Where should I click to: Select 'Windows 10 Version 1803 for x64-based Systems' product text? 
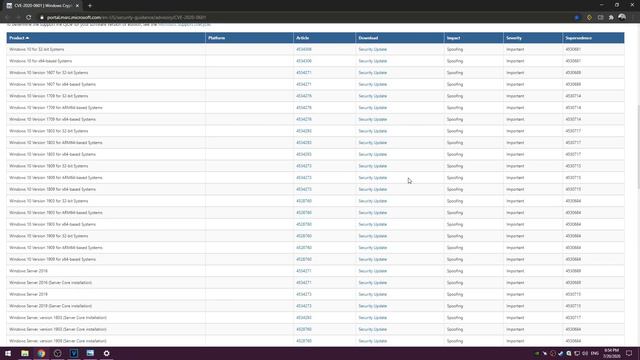coord(52,155)
